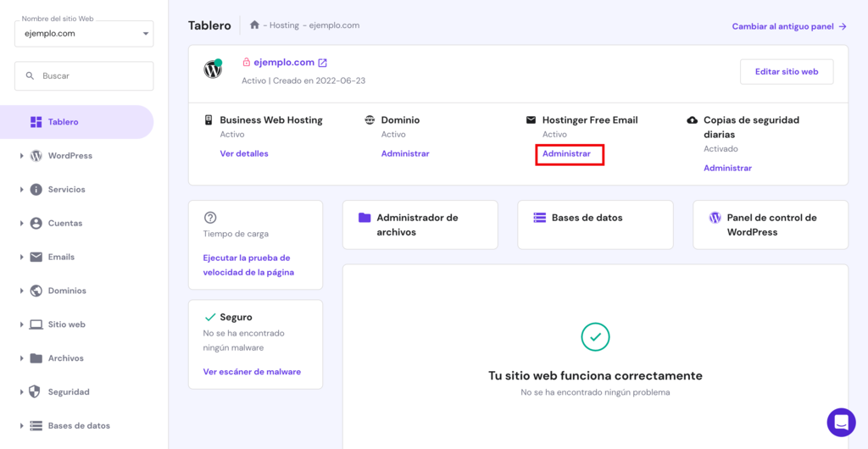Click the green circle check status icon

pos(595,336)
